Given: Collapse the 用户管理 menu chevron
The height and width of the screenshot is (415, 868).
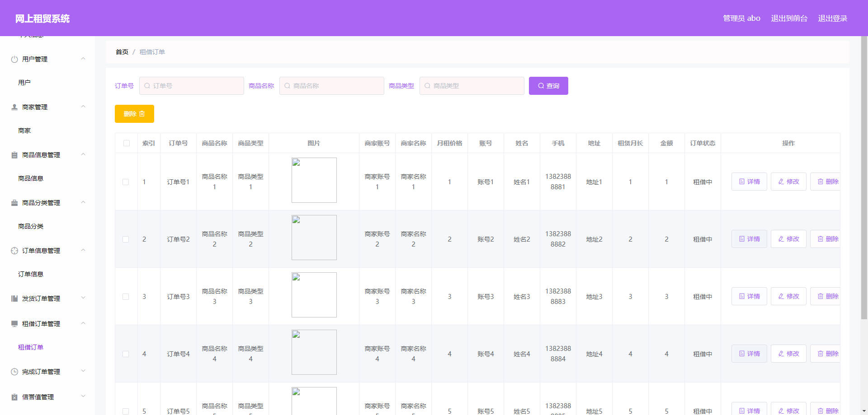Looking at the screenshot, I should click(x=83, y=59).
